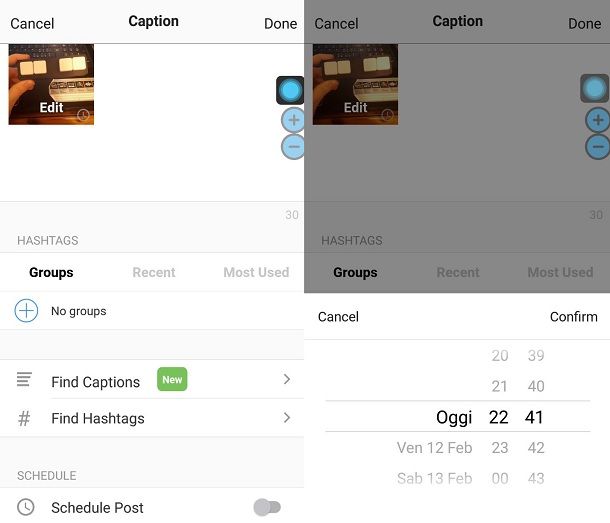Enable the Schedule Post toggle

pyautogui.click(x=267, y=507)
